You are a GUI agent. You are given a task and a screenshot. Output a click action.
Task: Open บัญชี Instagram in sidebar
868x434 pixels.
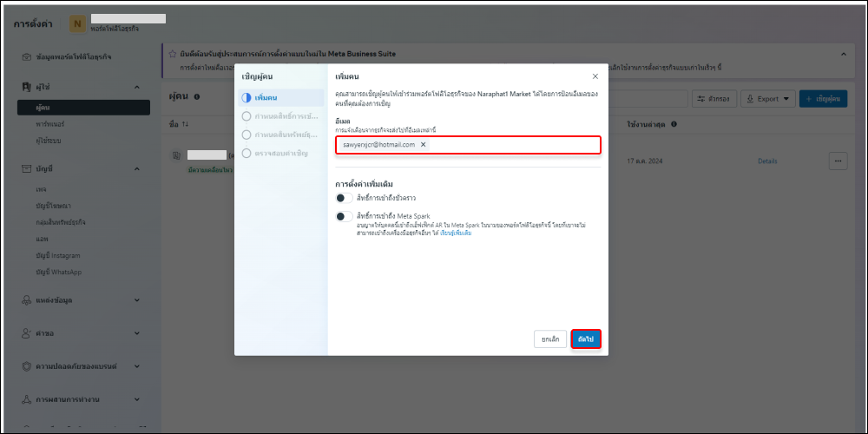[x=58, y=256]
